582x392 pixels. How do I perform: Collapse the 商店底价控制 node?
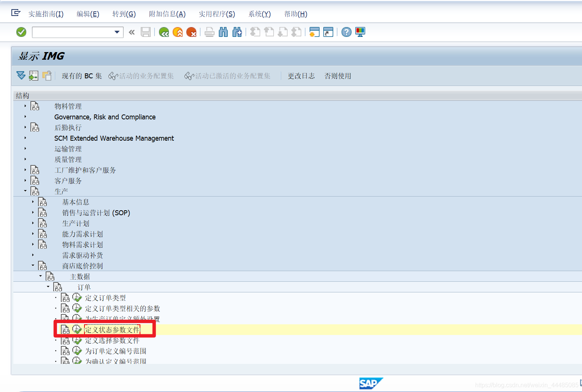tap(33, 265)
